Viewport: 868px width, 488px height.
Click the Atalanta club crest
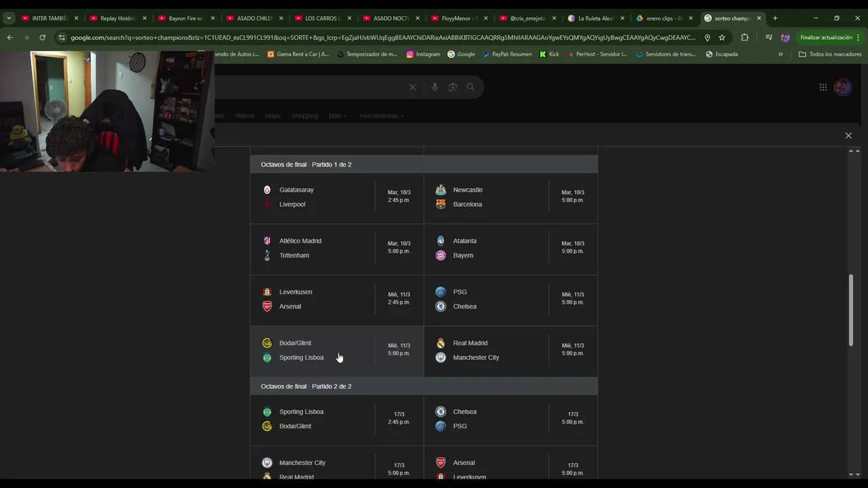[441, 241]
